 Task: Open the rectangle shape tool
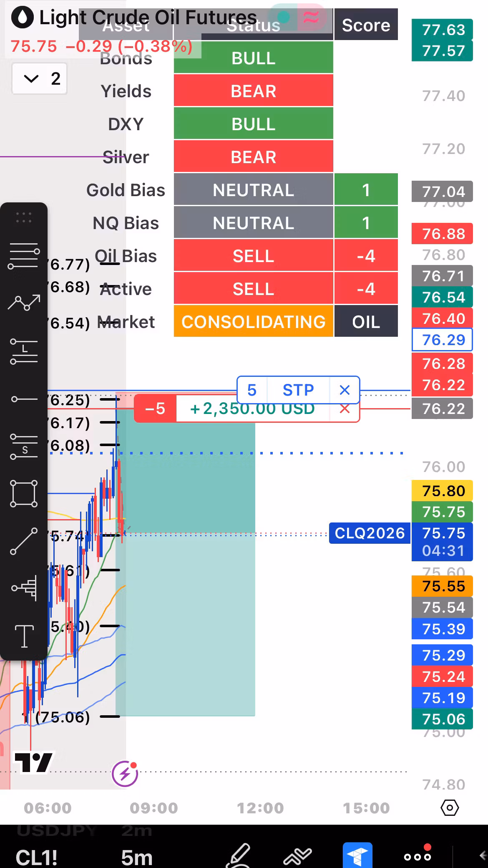(24, 494)
